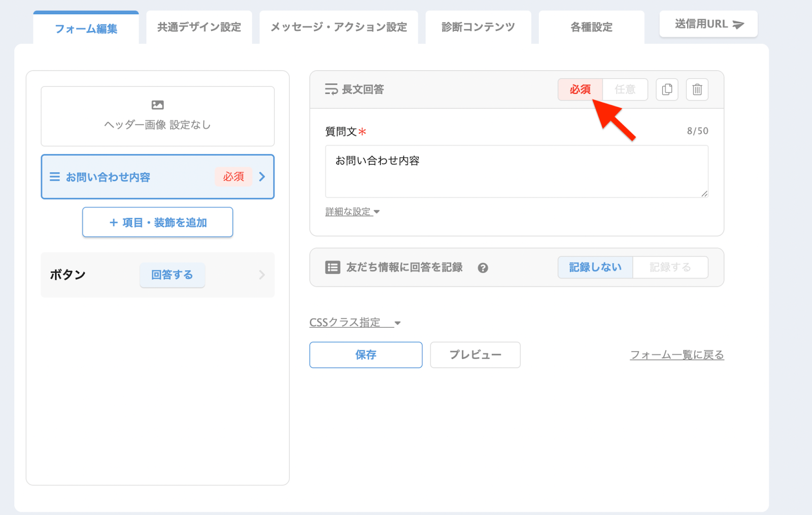Click the friend info list icon

pyautogui.click(x=332, y=267)
